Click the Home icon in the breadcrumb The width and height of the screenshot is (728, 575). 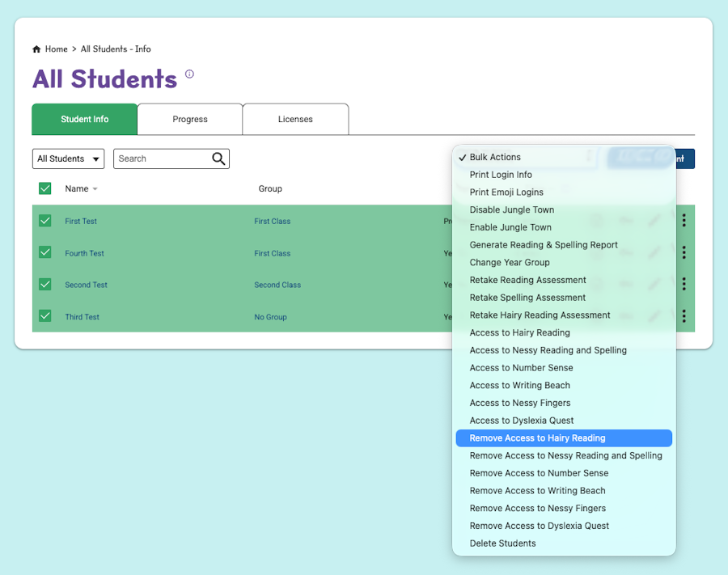(36, 49)
